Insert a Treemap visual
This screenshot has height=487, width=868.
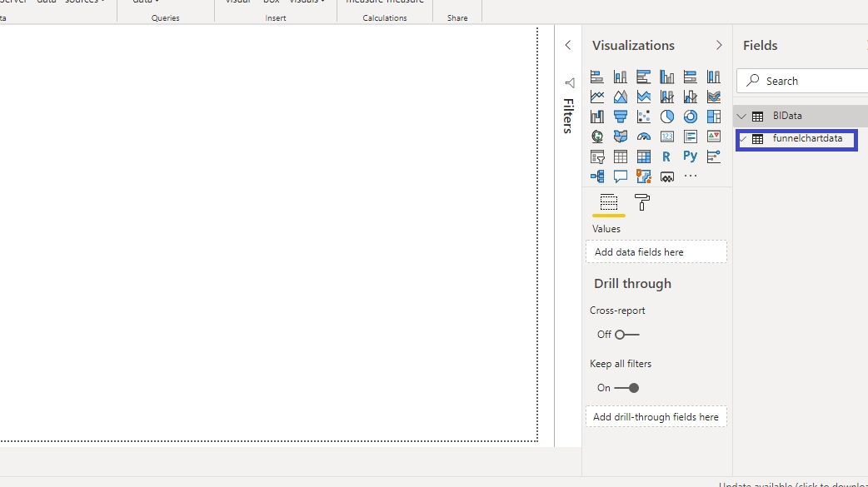(713, 117)
